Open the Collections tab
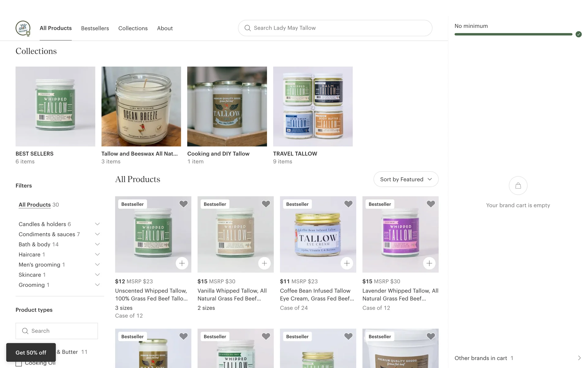Screen dimensions: 588x368 [133, 28]
